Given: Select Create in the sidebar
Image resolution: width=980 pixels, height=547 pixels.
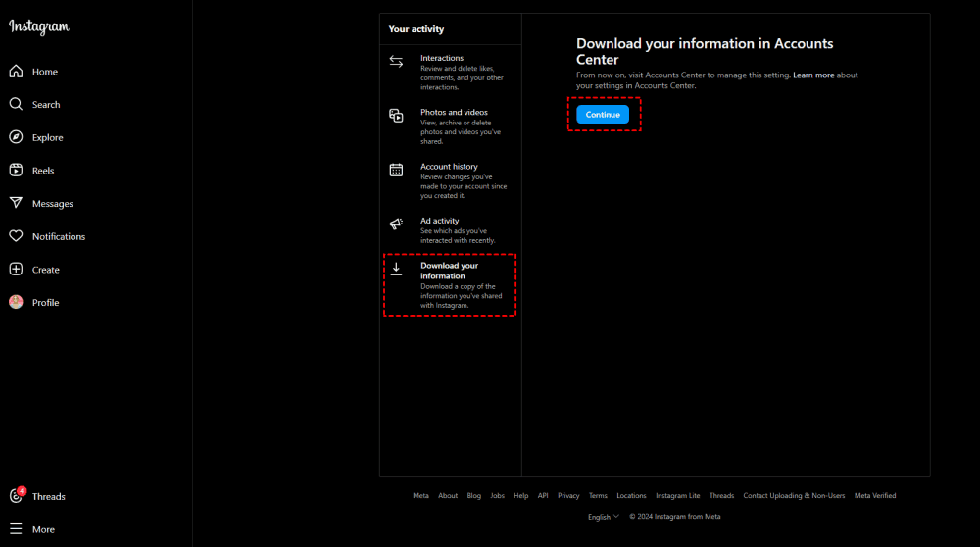Looking at the screenshot, I should pos(46,270).
